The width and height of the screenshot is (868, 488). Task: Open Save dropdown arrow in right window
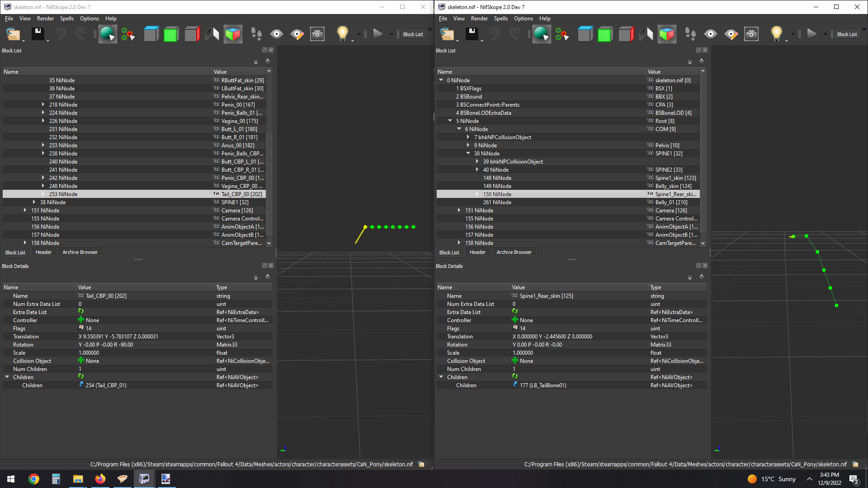(x=482, y=41)
